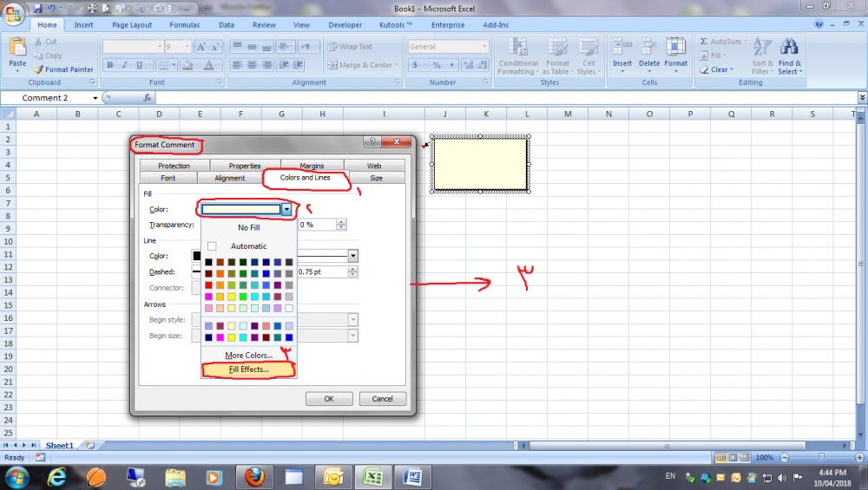868x490 pixels.
Task: Open the Page Layout ribbon tab
Action: [x=132, y=25]
